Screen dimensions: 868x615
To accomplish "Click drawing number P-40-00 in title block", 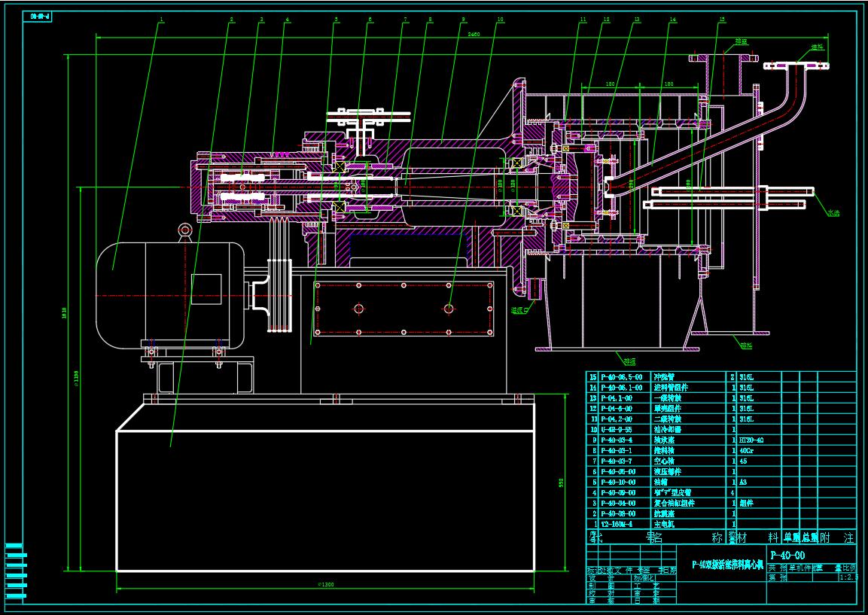I will coord(787,556).
